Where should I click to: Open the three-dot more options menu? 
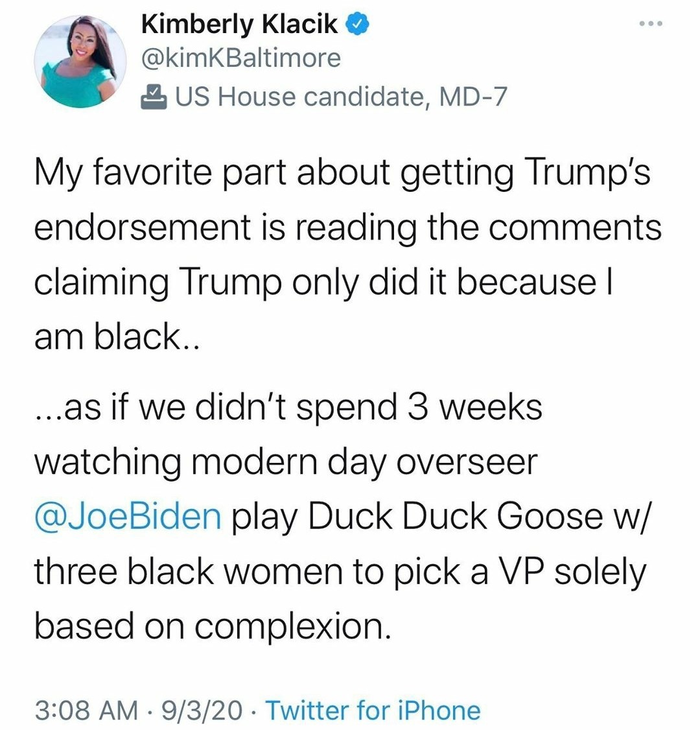(649, 24)
